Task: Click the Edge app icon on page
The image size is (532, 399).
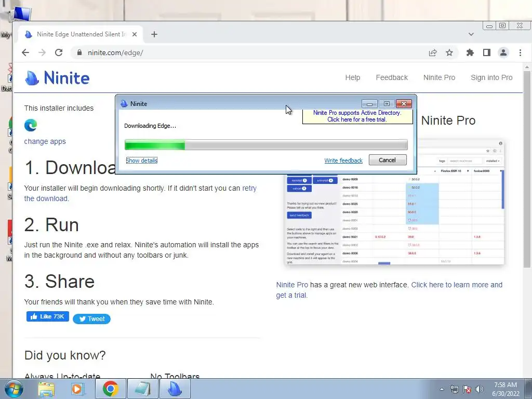Action: pos(31,125)
